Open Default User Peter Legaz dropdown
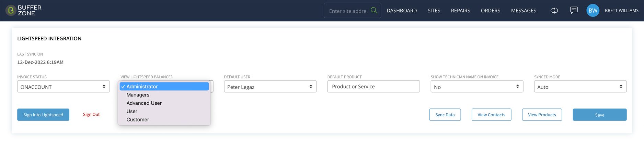644x142 pixels. [x=270, y=87]
